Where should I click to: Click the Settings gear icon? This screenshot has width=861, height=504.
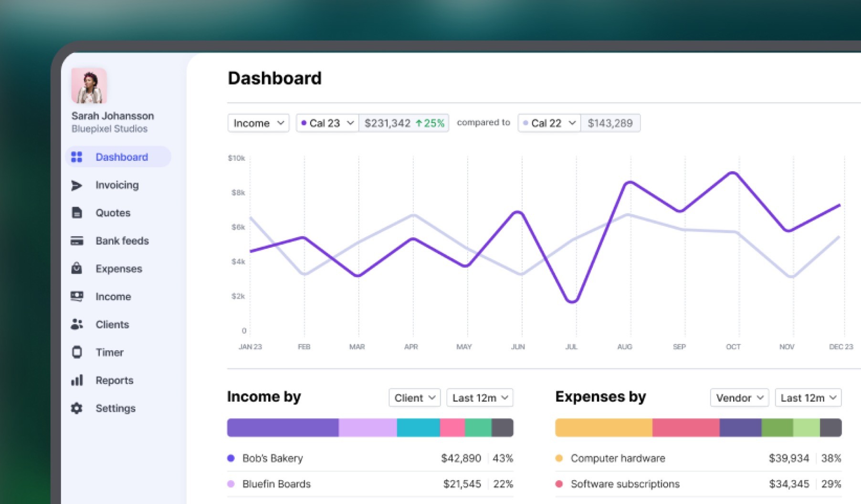(76, 408)
